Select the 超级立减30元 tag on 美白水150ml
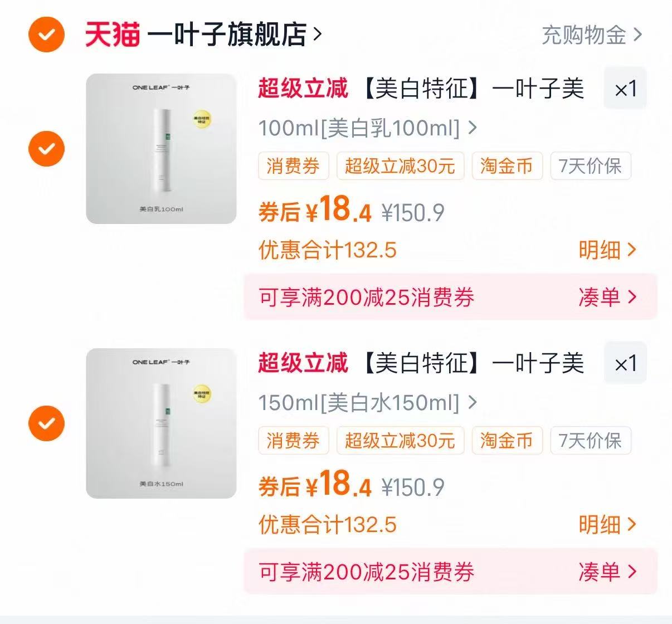Viewport: 672px width, 624px height. pos(400,441)
